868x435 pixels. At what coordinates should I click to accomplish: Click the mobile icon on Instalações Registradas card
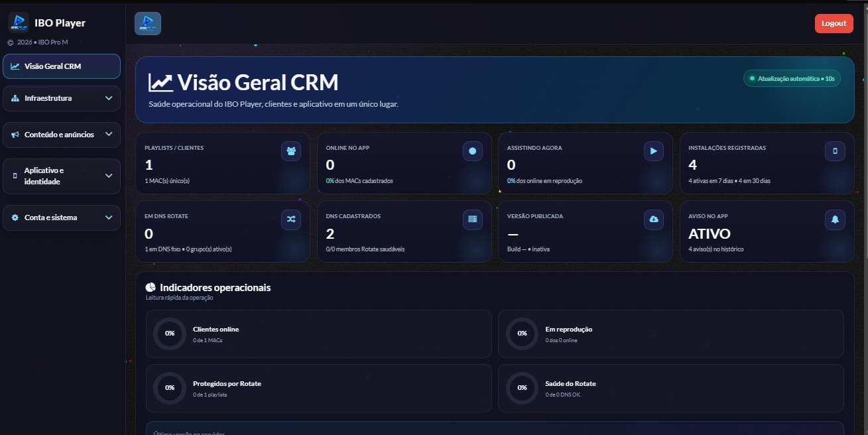click(x=835, y=151)
